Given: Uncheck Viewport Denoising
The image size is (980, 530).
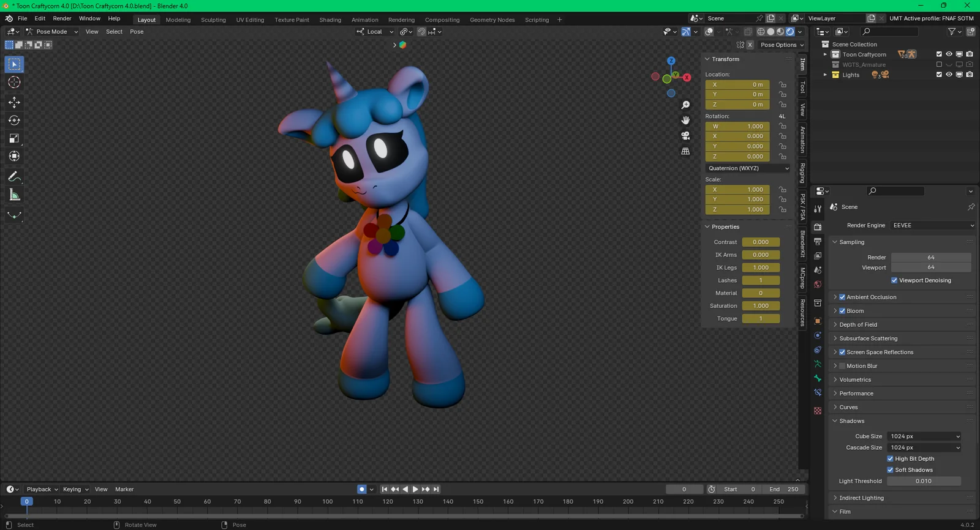Looking at the screenshot, I should 894,280.
